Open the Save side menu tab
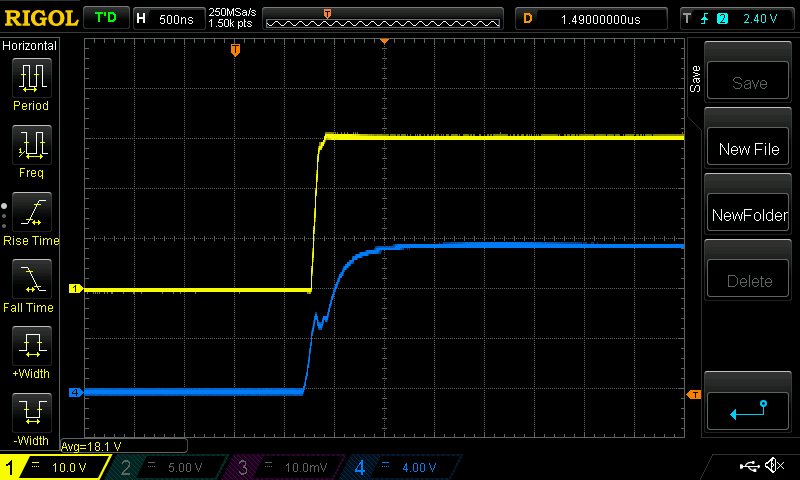800x480 pixels. [x=695, y=80]
